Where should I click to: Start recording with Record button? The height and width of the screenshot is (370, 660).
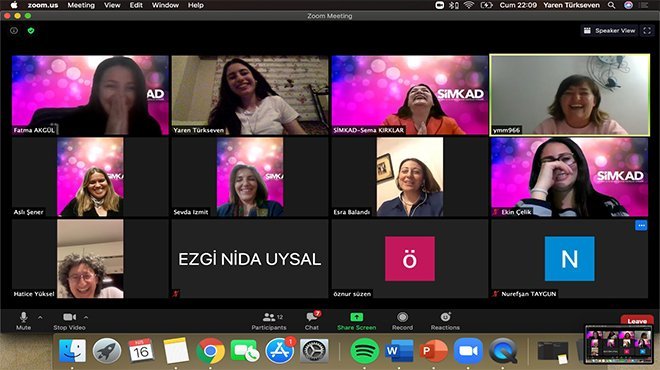coord(402,321)
